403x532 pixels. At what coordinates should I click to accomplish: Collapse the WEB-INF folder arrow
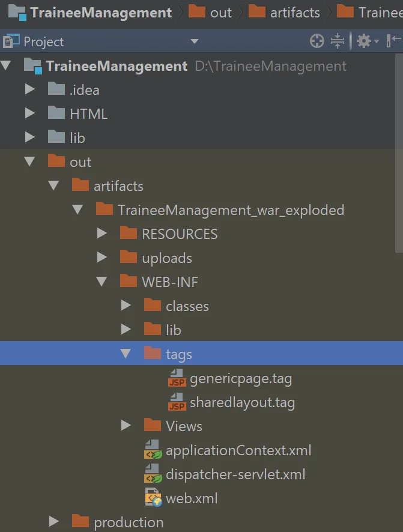[102, 282]
